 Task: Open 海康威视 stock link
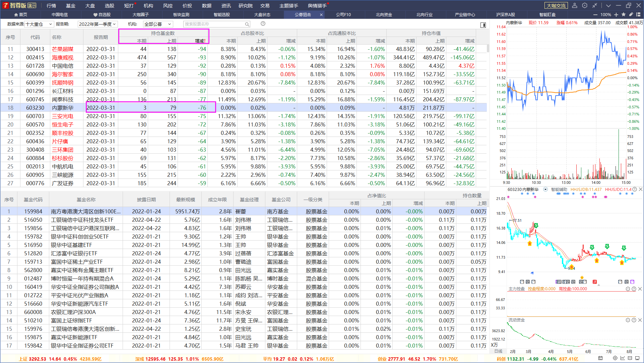point(62,57)
